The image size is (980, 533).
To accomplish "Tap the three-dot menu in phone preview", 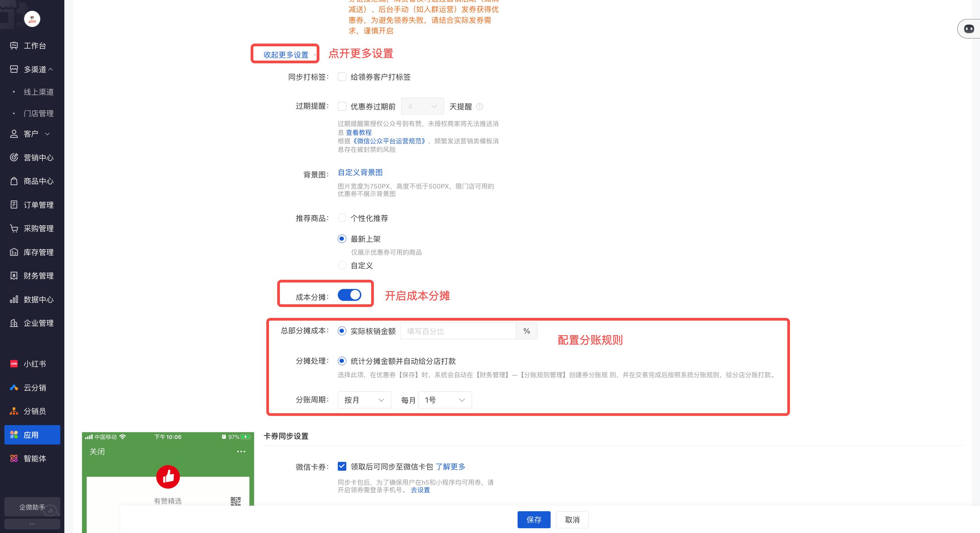I will (x=241, y=451).
